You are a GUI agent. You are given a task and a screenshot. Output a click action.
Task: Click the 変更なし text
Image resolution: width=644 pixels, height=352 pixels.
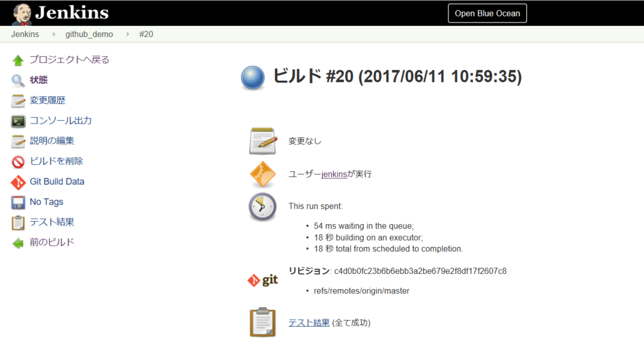pyautogui.click(x=305, y=141)
